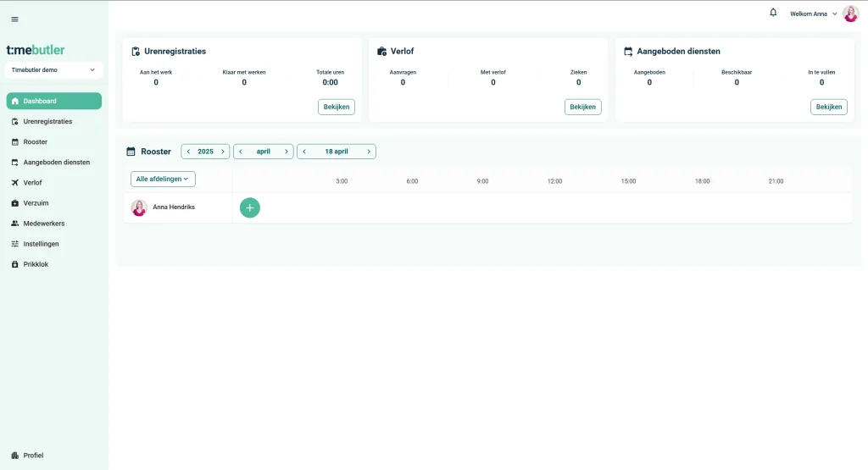
Task: Click the timebutler logo
Action: click(36, 50)
